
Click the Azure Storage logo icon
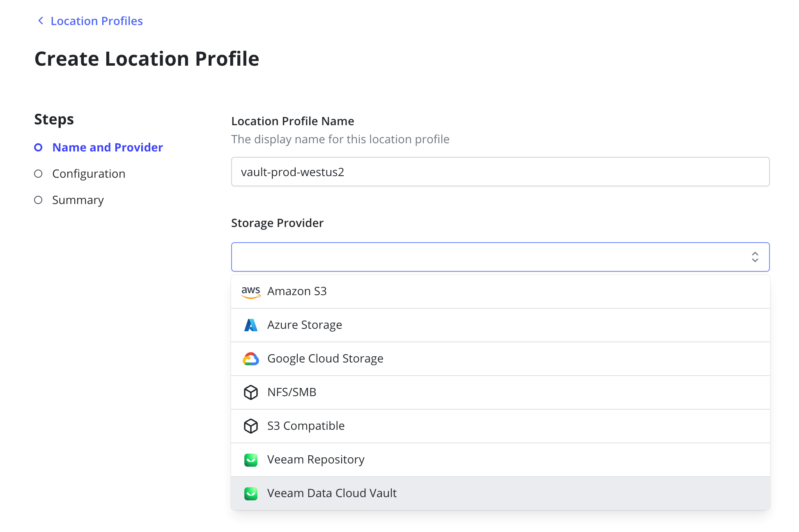point(250,325)
